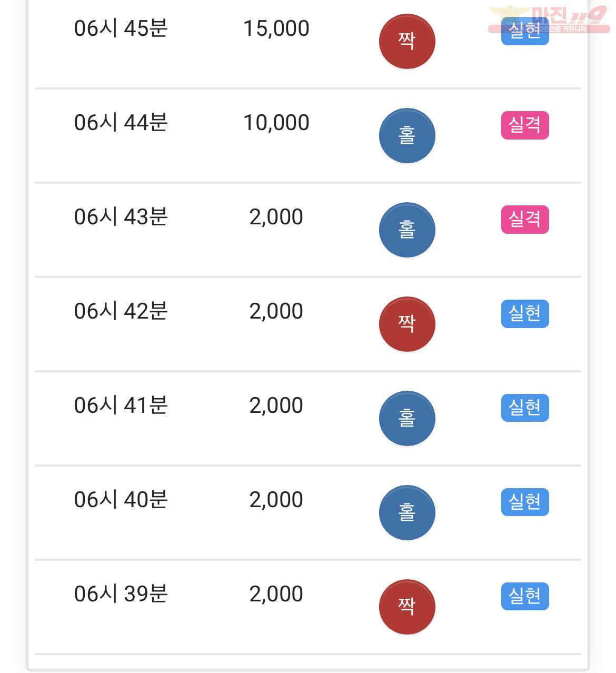Click the red 짝 circle at 06시 39분
Viewport: 616px width, 673px height.
407,607
